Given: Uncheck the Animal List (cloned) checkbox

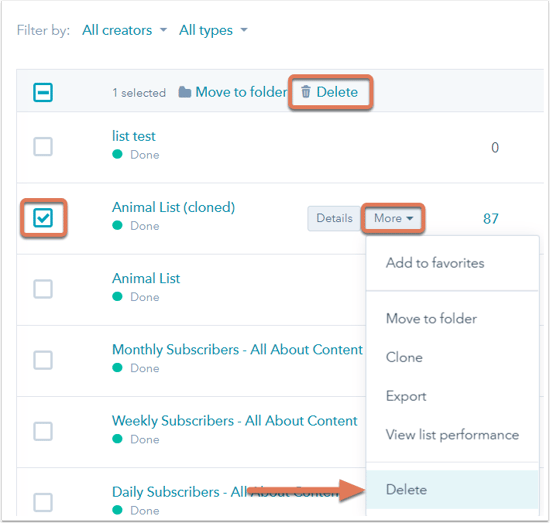Looking at the screenshot, I should (43, 218).
